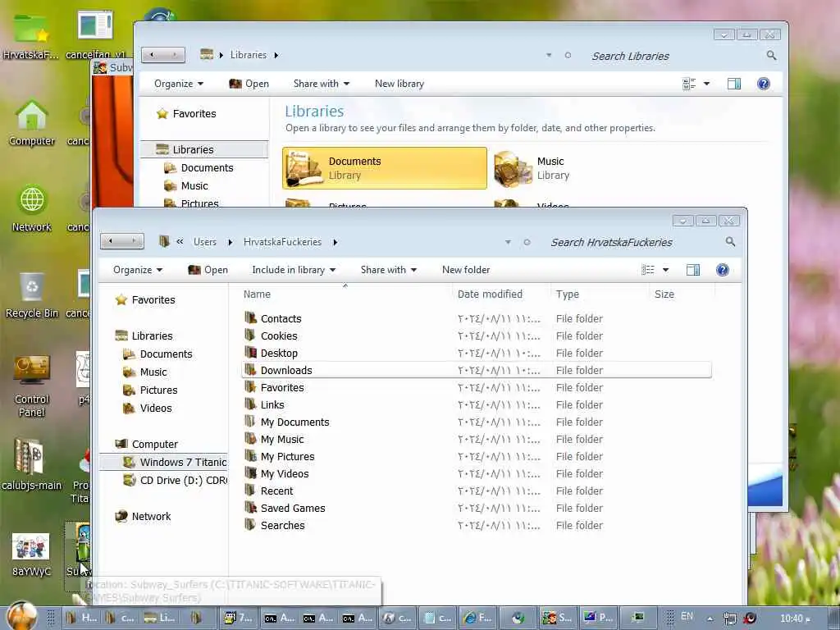Click search magnifier in HrvatskaFuckeries window

coord(730,242)
